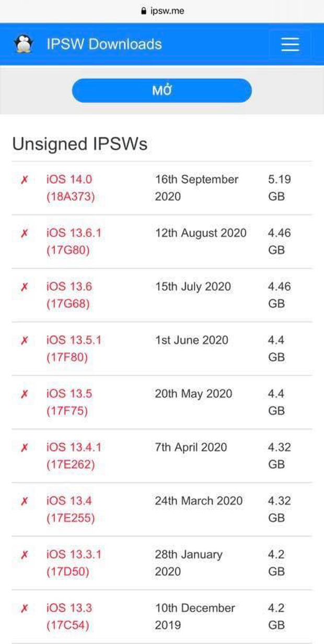Screen dimensions: 324x644
Task: Click the red X beside iOS 13.4
Action: point(24,502)
